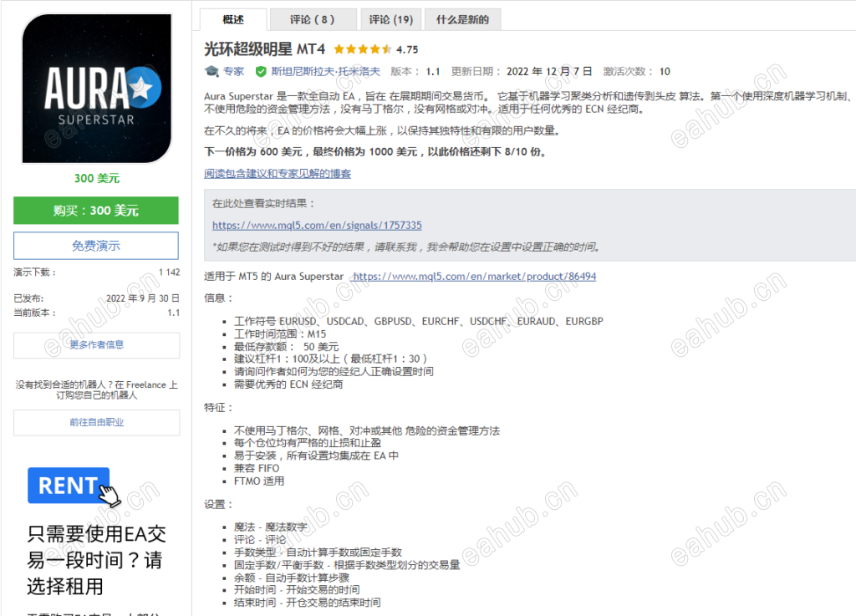The height and width of the screenshot is (616, 856).
Task: Open the 概述 overview tab
Action: point(233,20)
